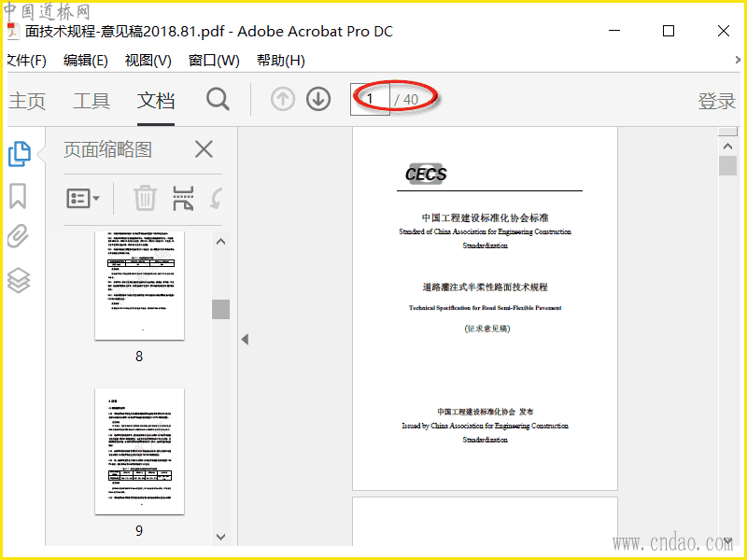Image resolution: width=747 pixels, height=560 pixels.
Task: Close the Acrobat window
Action: click(x=723, y=31)
